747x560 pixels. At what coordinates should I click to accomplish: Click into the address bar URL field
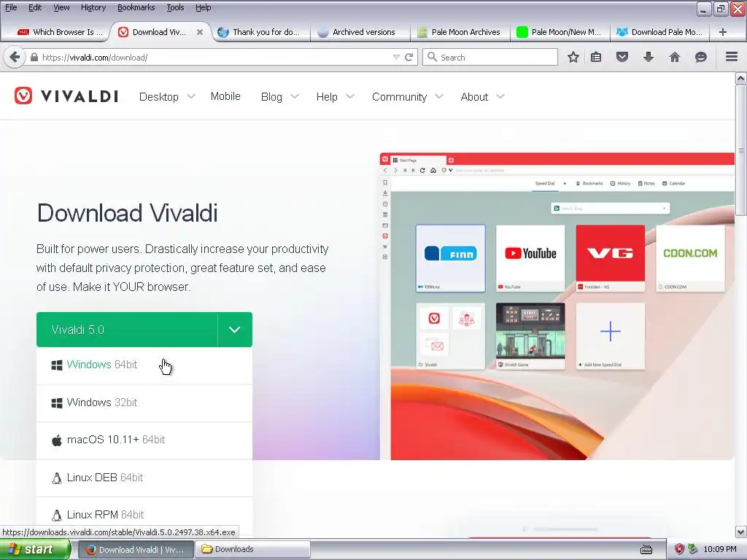pos(214,57)
